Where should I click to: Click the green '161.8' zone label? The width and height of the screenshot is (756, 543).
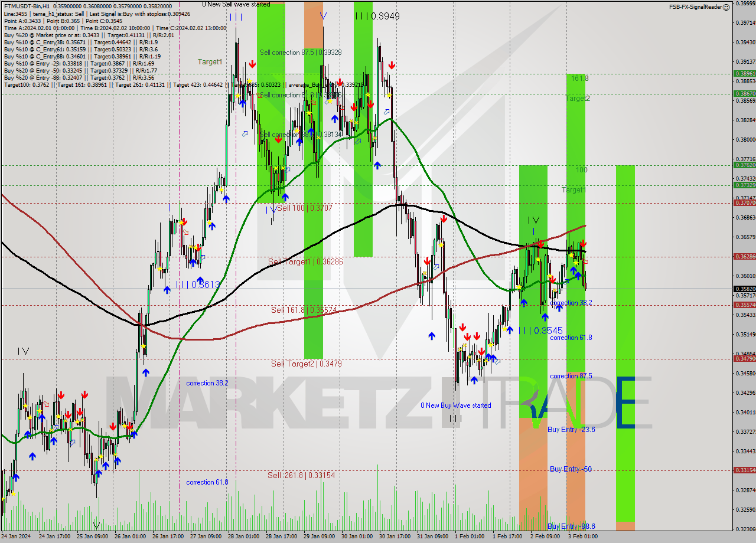click(x=579, y=78)
